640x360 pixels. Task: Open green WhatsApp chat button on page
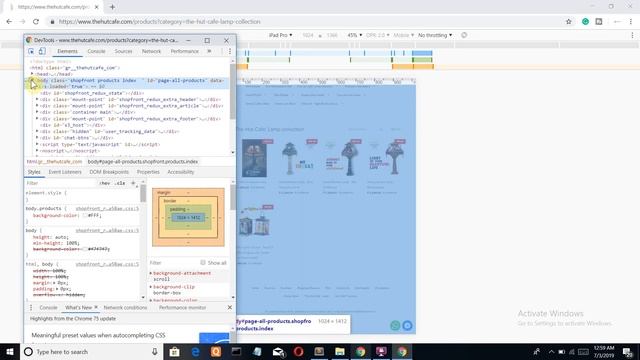tap(395, 325)
